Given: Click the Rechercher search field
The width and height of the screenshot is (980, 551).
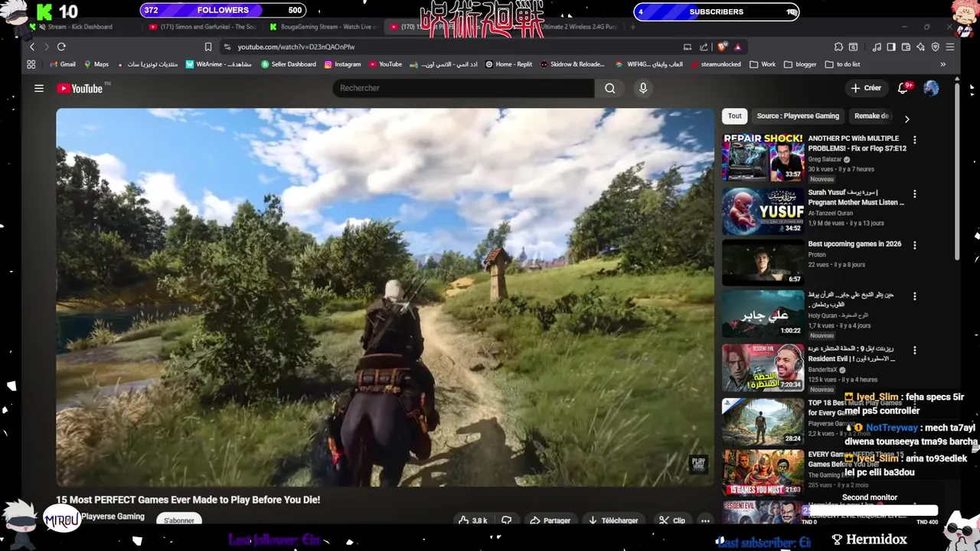Looking at the screenshot, I should pos(463,88).
